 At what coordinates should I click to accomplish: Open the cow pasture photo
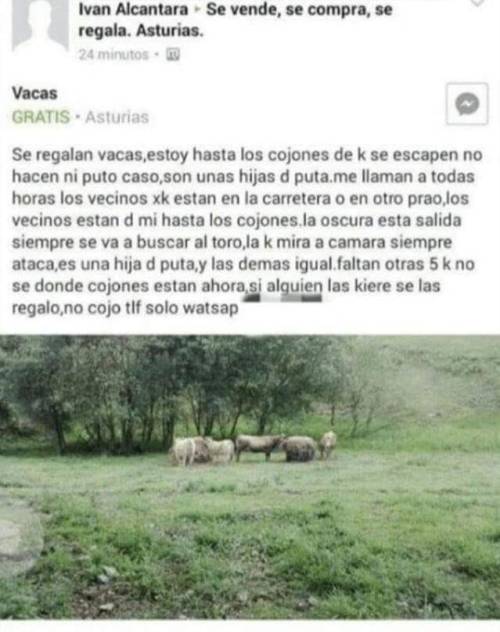(x=250, y=477)
